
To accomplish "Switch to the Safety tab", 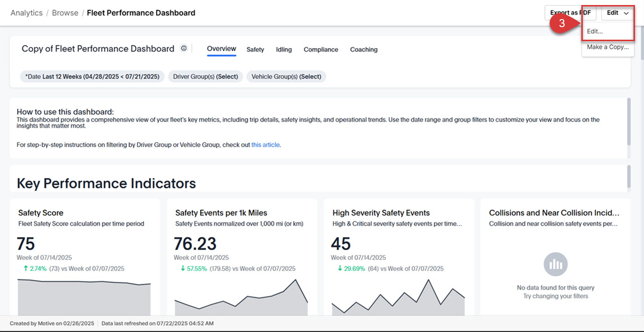I will pyautogui.click(x=255, y=49).
